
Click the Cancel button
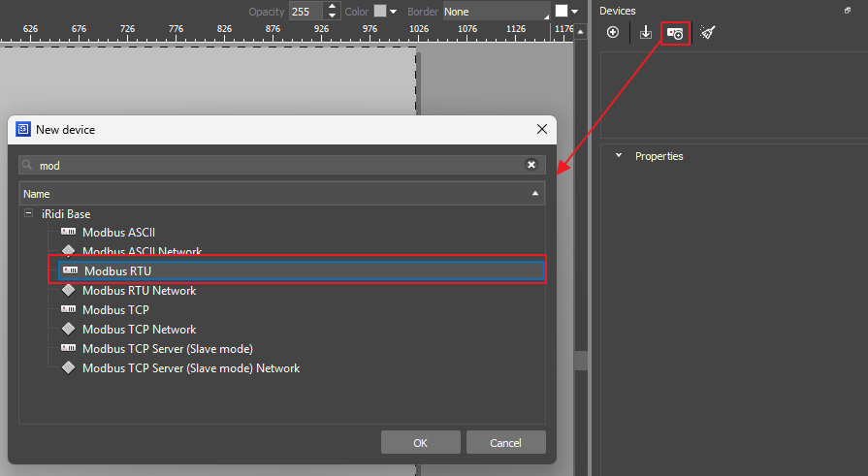[x=505, y=443]
